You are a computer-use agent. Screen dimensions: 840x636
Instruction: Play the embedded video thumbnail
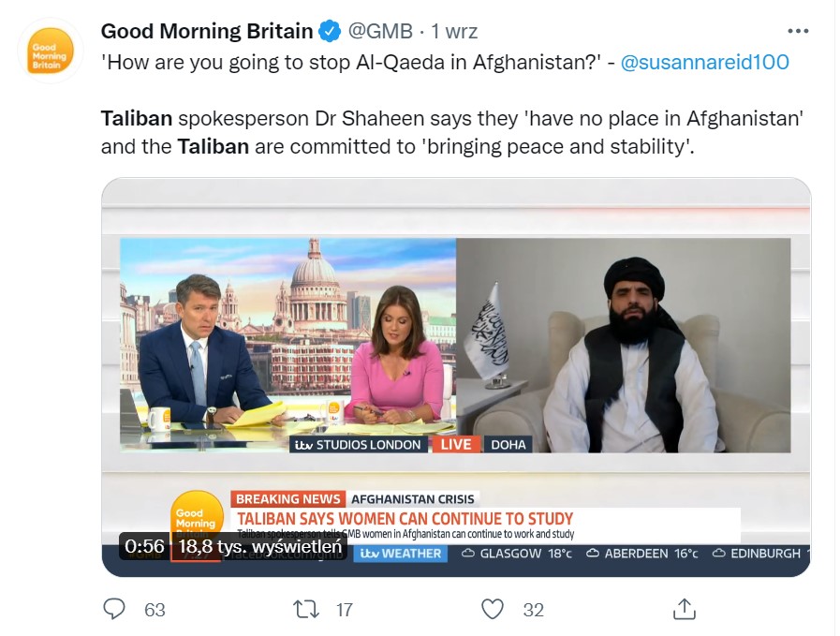click(x=456, y=377)
